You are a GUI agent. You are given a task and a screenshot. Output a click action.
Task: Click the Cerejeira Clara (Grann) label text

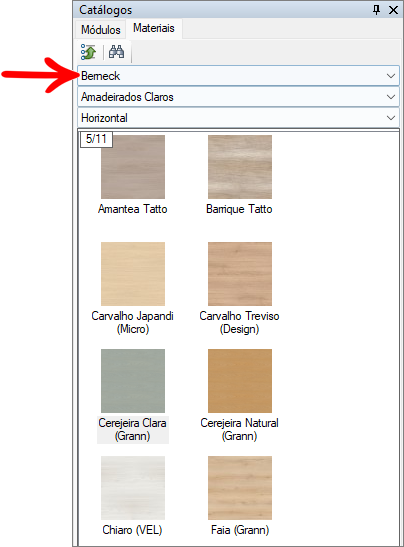pyautogui.click(x=133, y=429)
